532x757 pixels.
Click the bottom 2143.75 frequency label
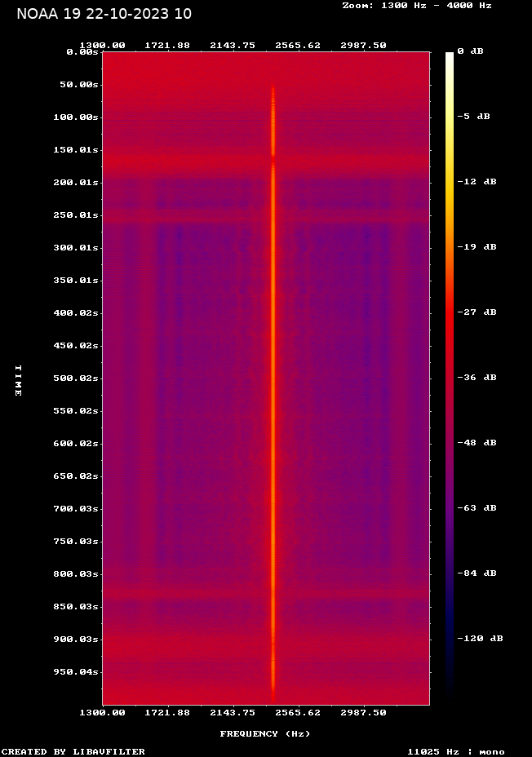233,713
